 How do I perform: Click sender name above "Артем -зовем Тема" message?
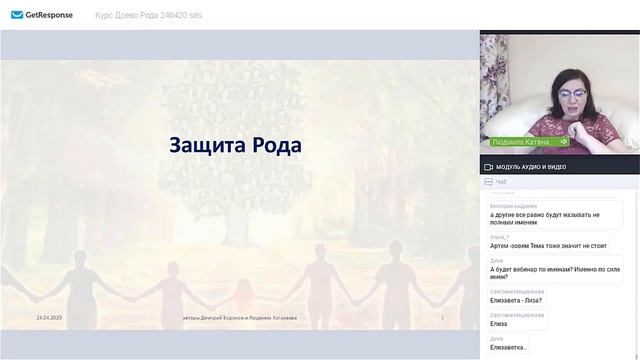(500, 237)
